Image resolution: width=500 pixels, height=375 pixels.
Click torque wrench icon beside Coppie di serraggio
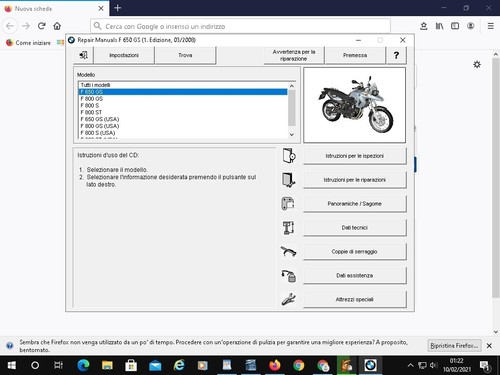[289, 251]
